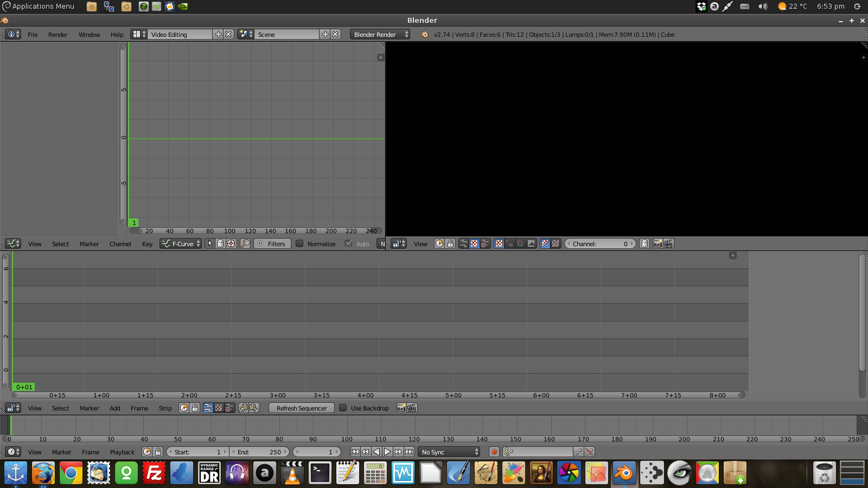Set the End frame field showing 250
The height and width of the screenshot is (488, 868).
[x=260, y=452]
